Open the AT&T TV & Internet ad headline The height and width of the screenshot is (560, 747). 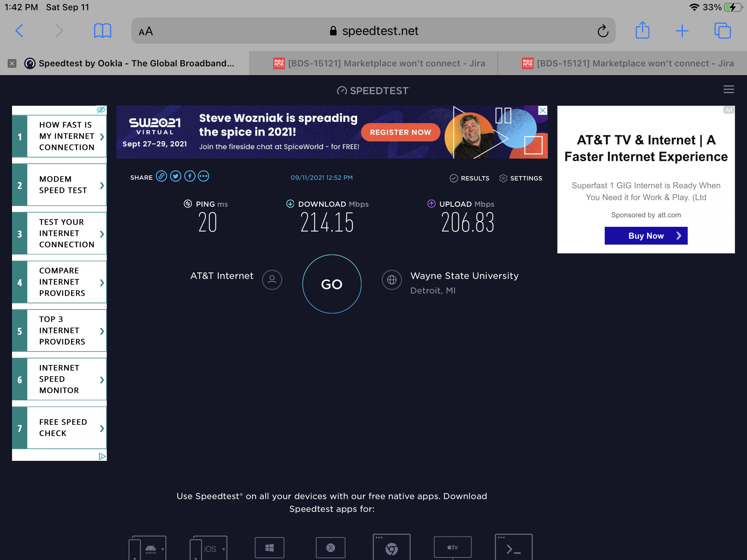(x=646, y=148)
